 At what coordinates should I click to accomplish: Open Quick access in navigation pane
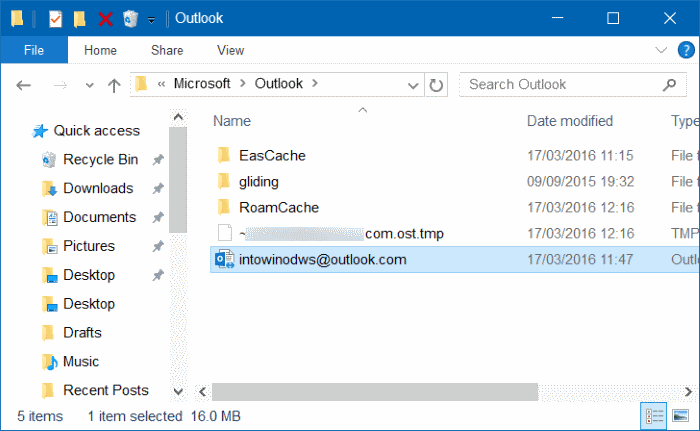[96, 131]
